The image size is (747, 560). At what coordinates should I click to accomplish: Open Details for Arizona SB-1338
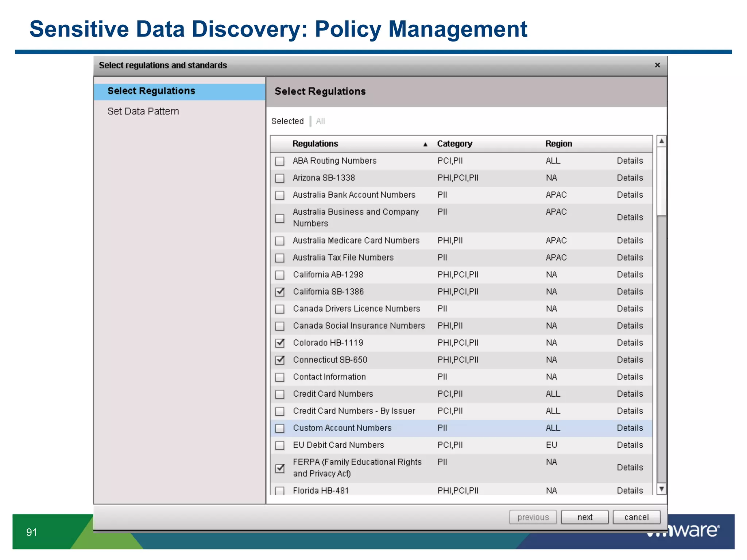coord(630,178)
